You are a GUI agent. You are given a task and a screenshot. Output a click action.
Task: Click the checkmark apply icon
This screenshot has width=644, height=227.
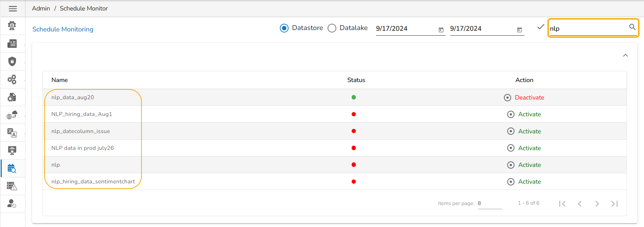(540, 27)
